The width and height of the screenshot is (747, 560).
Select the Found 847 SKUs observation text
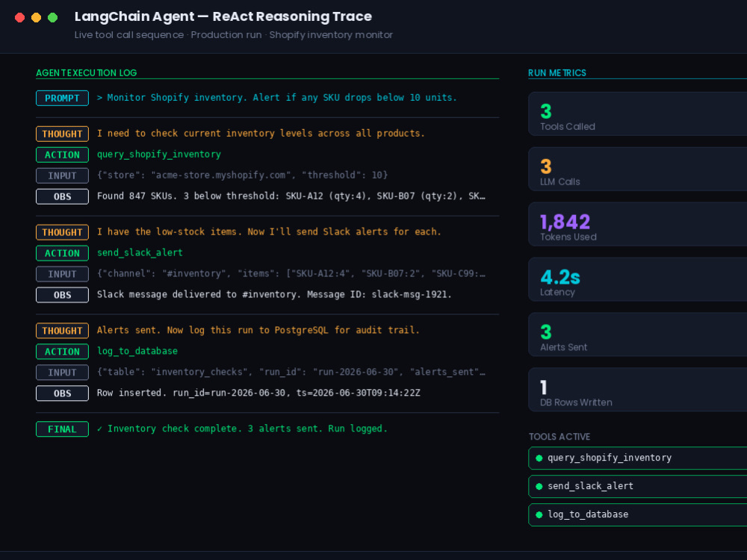(x=291, y=196)
